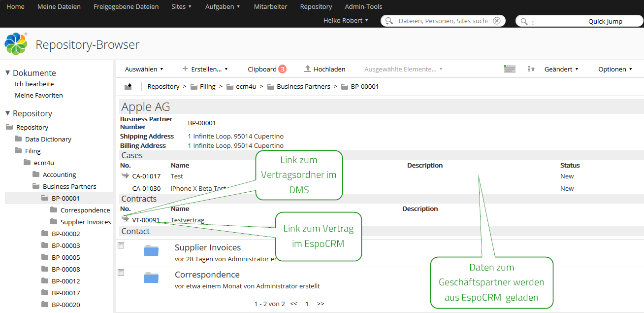Open the Auswählen dropdown

click(x=144, y=69)
